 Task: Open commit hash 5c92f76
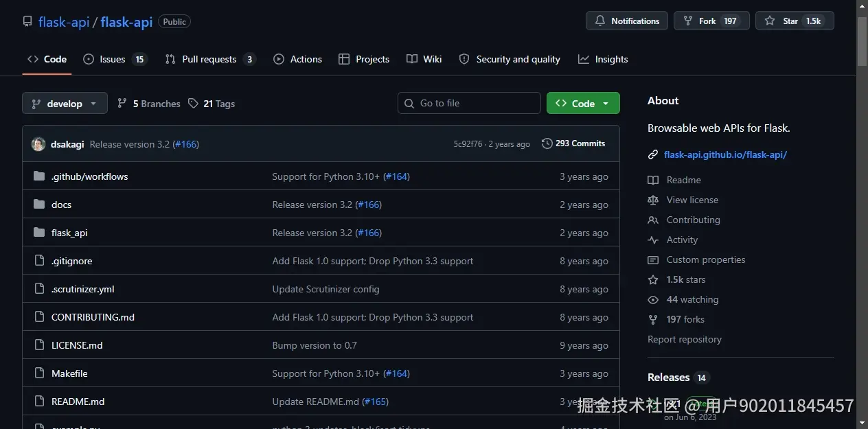[468, 144]
